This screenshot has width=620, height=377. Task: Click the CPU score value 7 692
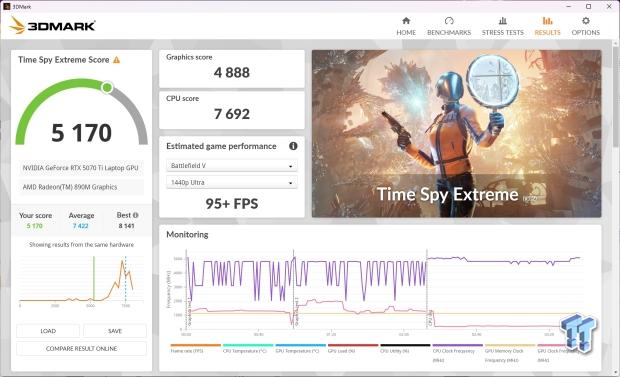232,114
